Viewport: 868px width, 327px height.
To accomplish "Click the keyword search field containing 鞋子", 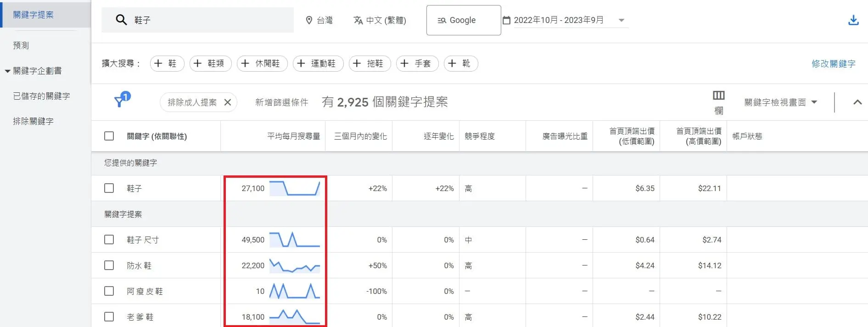I will click(x=197, y=20).
